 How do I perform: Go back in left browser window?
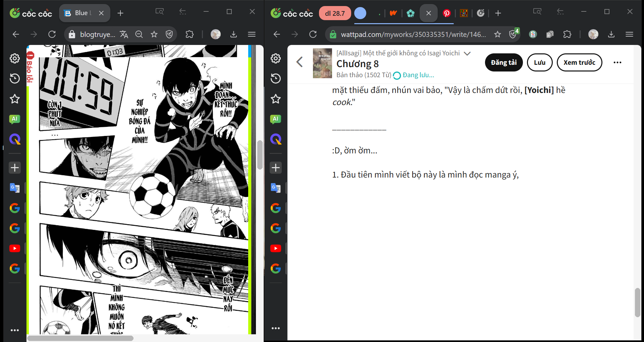16,34
